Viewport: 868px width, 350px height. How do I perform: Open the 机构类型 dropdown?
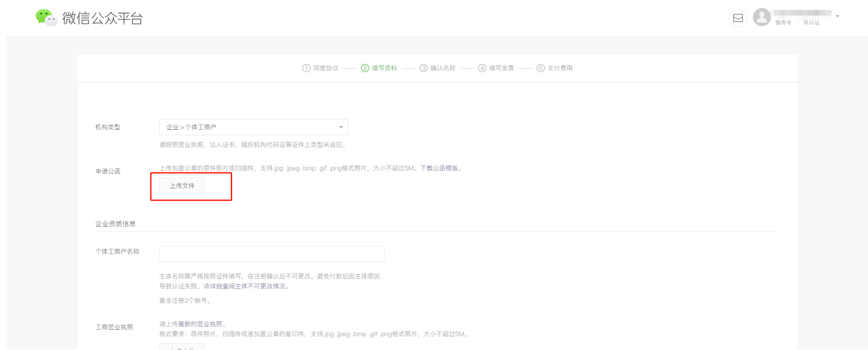[254, 127]
